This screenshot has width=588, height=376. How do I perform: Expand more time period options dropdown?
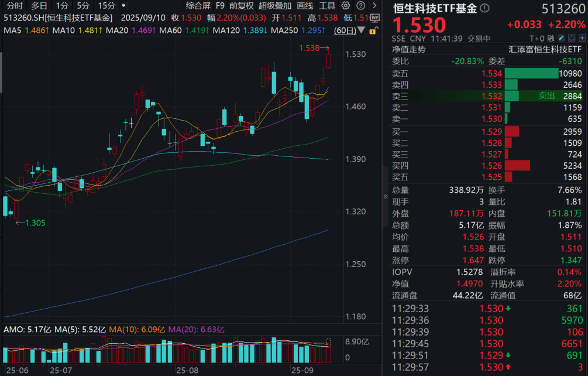[x=123, y=5]
